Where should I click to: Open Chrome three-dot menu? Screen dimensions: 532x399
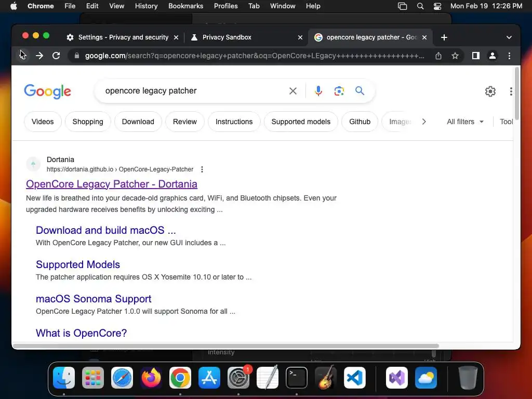pos(509,56)
